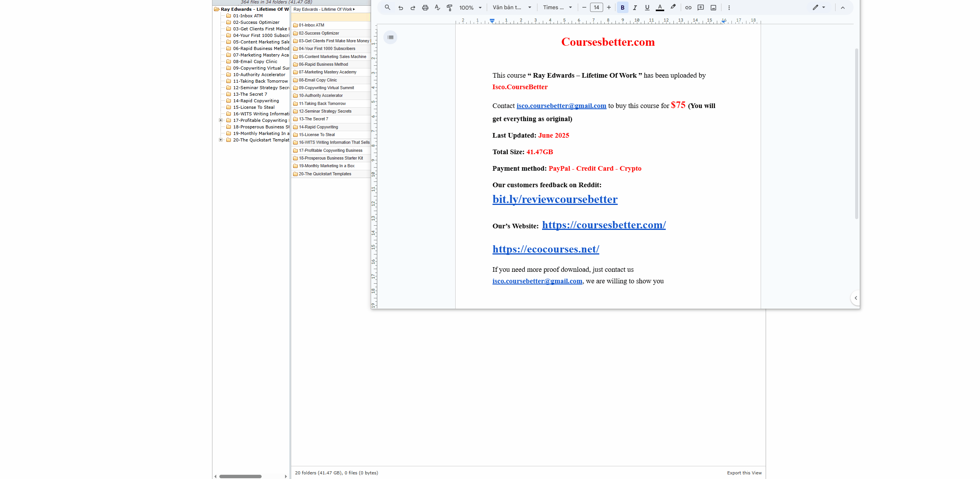This screenshot has height=479, width=980.
Task: Open the editing mode pencil menu
Action: 819,8
